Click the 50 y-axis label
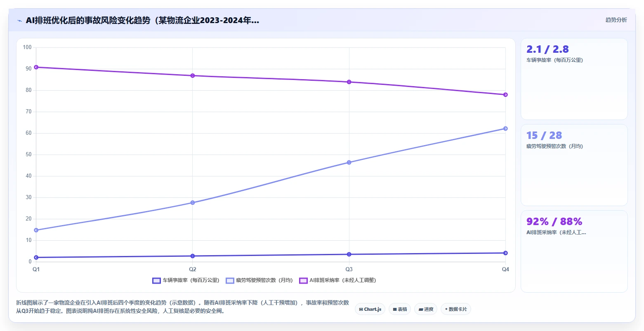 (28, 155)
